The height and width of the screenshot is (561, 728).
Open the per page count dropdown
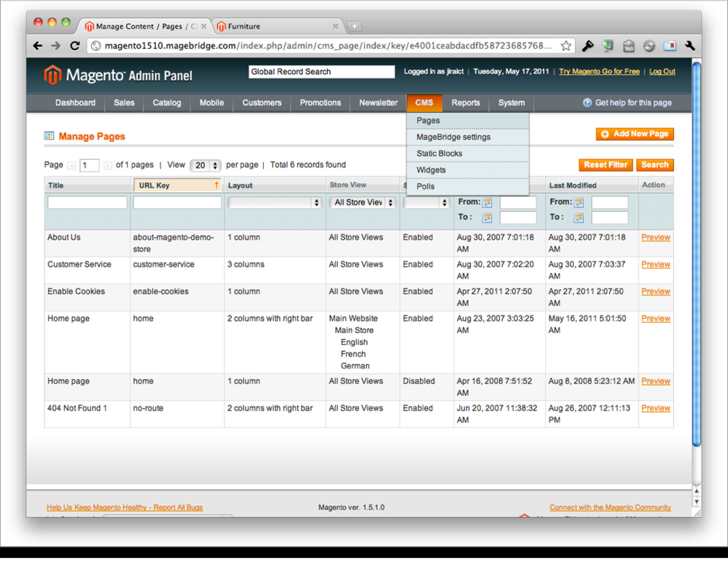[206, 165]
